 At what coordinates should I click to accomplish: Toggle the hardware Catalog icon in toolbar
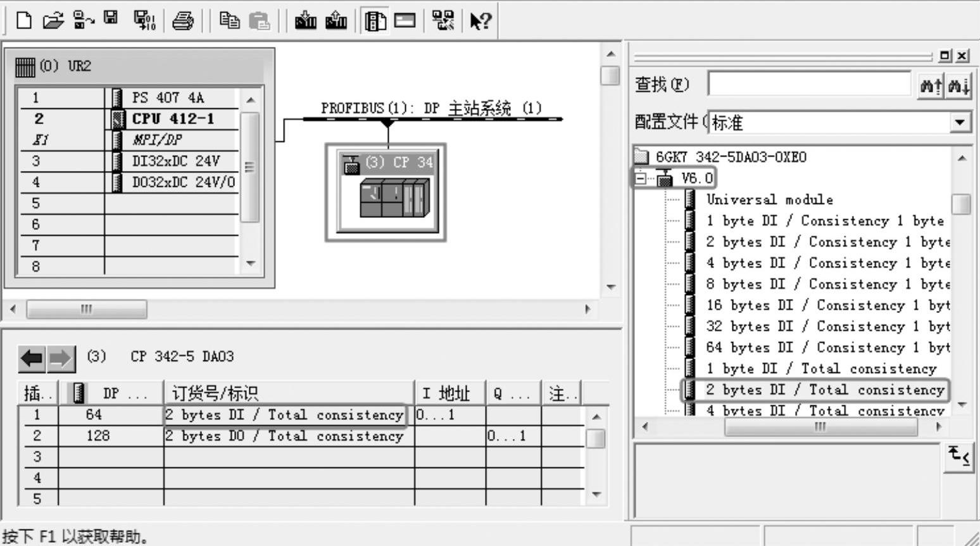375,21
